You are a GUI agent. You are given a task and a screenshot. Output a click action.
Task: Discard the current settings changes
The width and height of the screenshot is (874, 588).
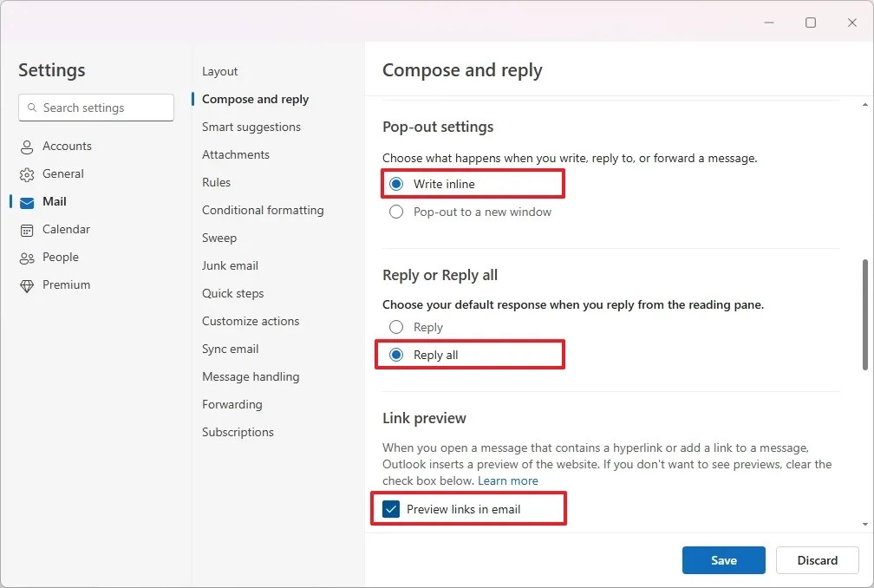coord(816,560)
